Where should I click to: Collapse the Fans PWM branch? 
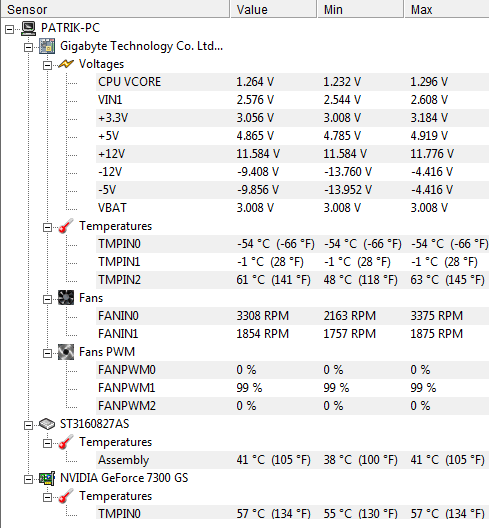[x=47, y=353]
